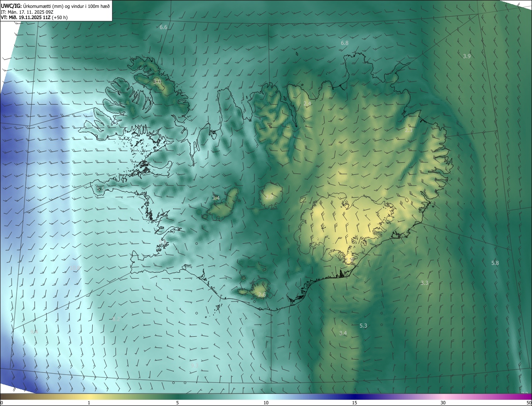Click the valid time 'VT: Mið. 19.11.2025 11Z (+50 h)'
Viewport: 532px width, 406px height.
34,18
